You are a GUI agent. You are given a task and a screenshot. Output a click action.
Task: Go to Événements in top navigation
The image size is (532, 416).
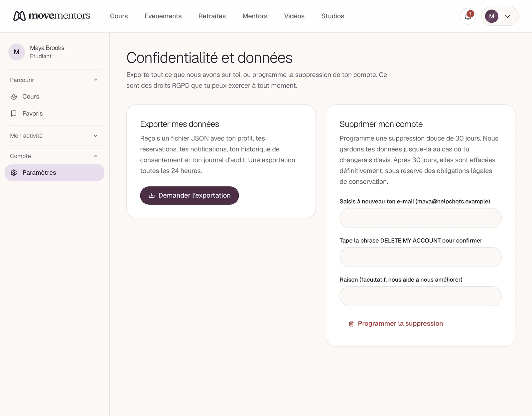coord(163,16)
